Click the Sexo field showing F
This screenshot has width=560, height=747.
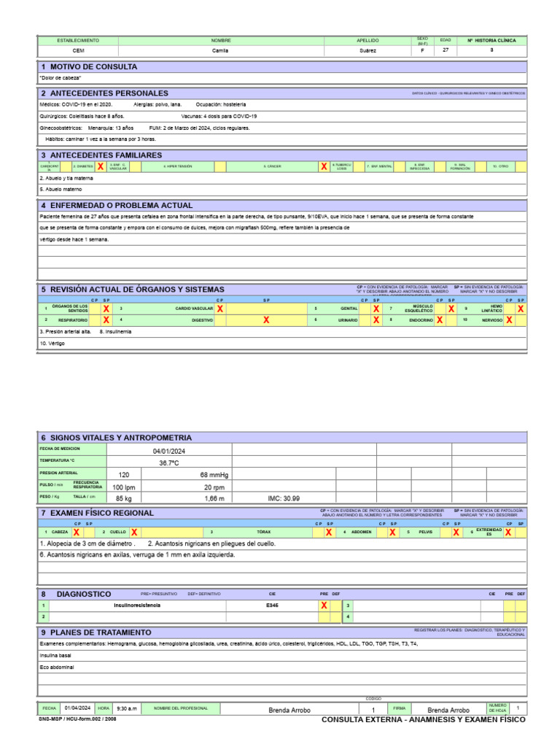click(422, 50)
